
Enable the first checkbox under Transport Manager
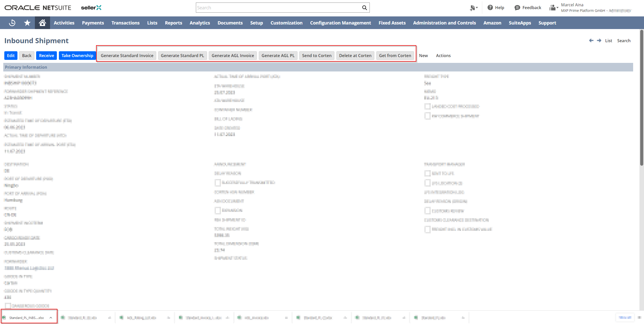click(x=427, y=173)
